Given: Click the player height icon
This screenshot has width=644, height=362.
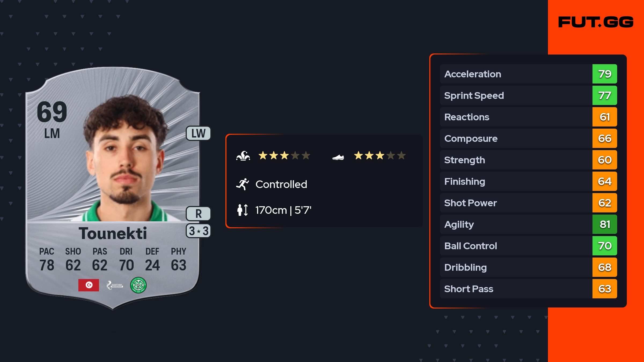Looking at the screenshot, I should [243, 210].
